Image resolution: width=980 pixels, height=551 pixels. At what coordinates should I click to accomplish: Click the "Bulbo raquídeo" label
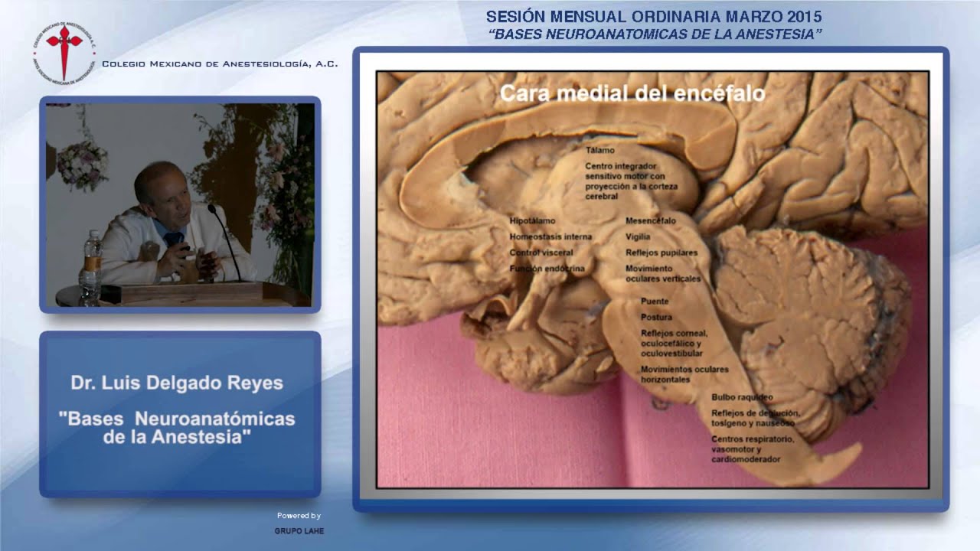pyautogui.click(x=742, y=397)
